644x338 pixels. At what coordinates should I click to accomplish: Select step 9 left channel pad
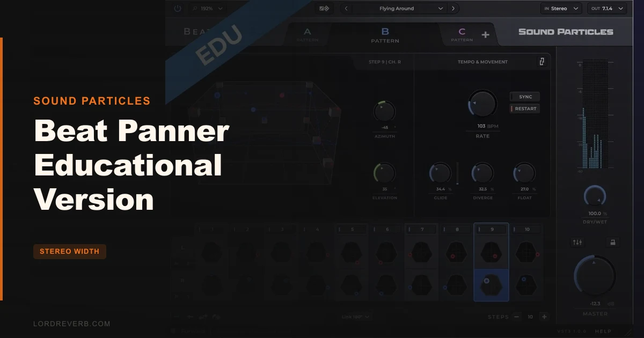(x=491, y=252)
